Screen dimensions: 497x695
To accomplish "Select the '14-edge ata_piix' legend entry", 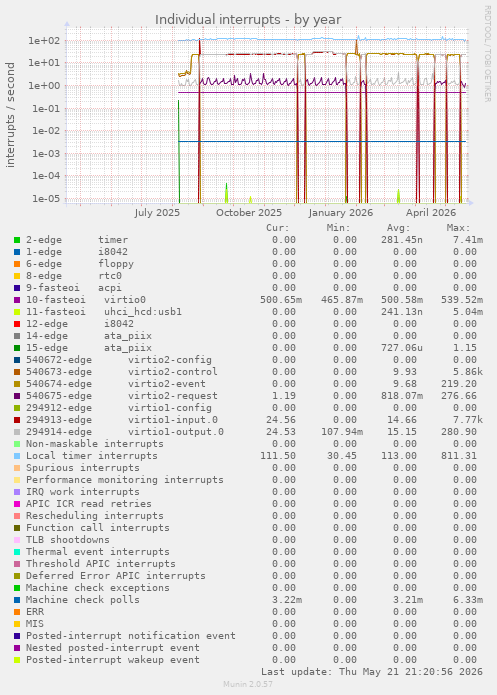I will [x=89, y=336].
